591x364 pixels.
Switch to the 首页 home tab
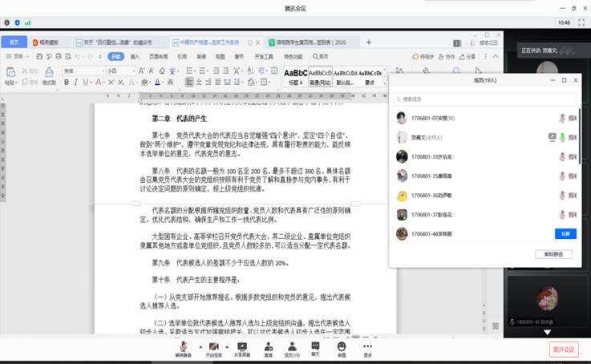[x=14, y=42]
